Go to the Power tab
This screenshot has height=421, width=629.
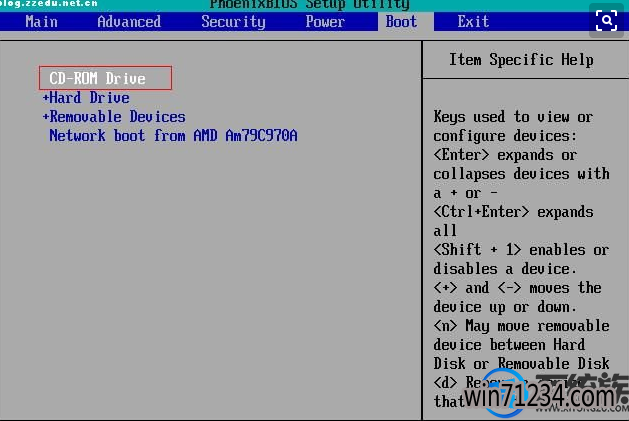(x=325, y=22)
